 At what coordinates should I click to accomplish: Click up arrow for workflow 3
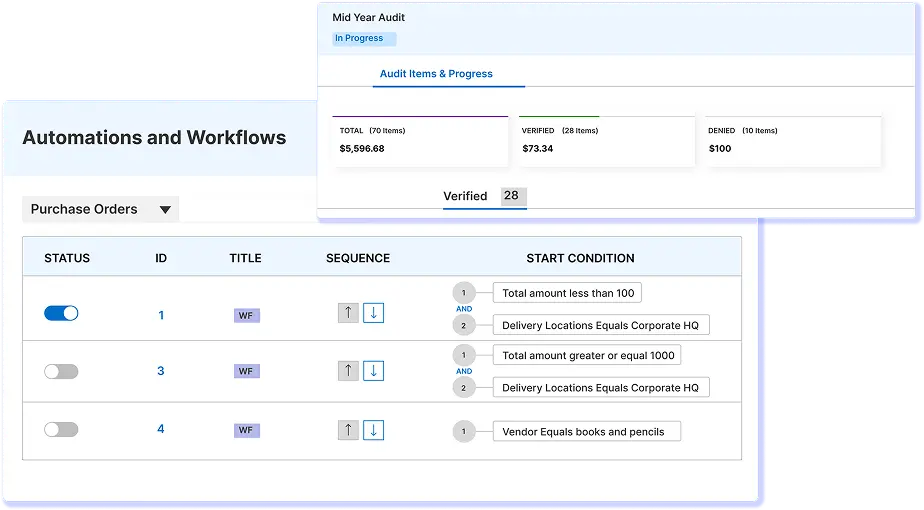(347, 371)
